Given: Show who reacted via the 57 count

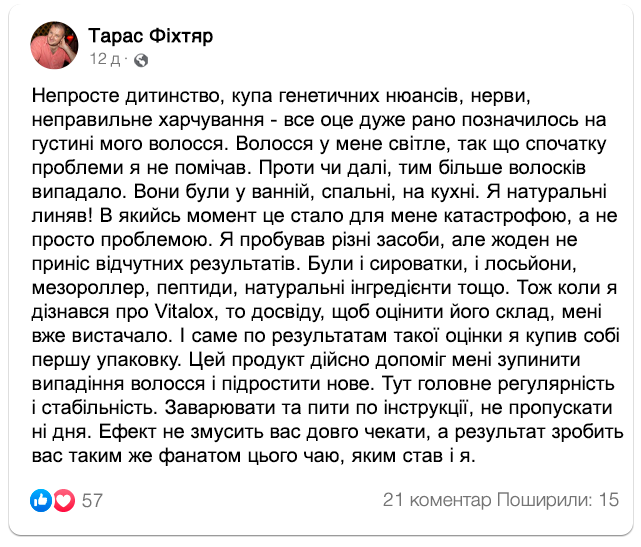Looking at the screenshot, I should 93,500.
